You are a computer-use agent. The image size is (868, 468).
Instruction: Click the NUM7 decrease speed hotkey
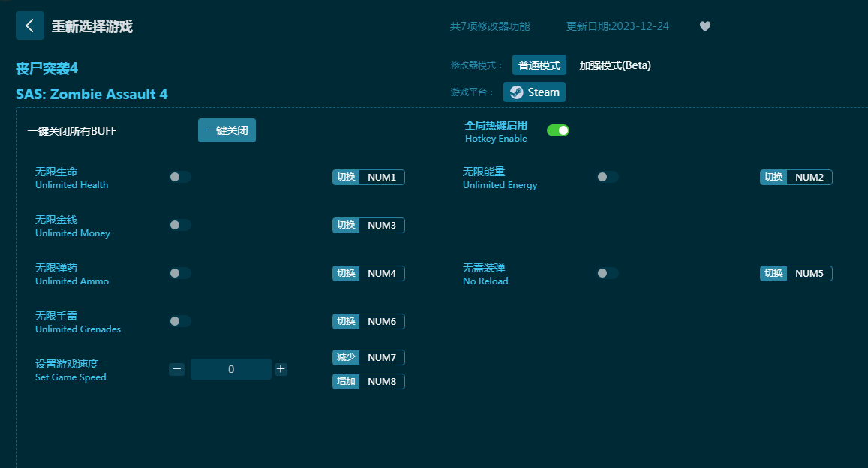click(x=381, y=357)
